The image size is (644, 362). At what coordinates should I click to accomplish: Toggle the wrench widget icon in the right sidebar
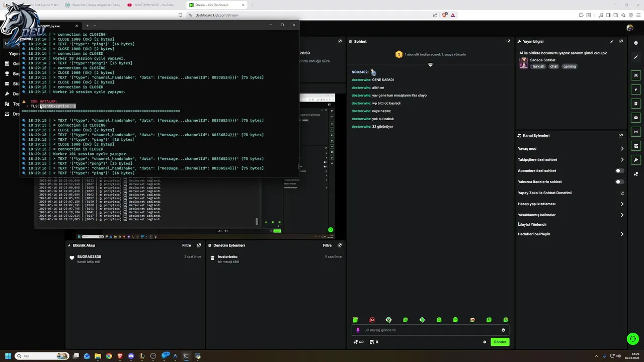636,160
